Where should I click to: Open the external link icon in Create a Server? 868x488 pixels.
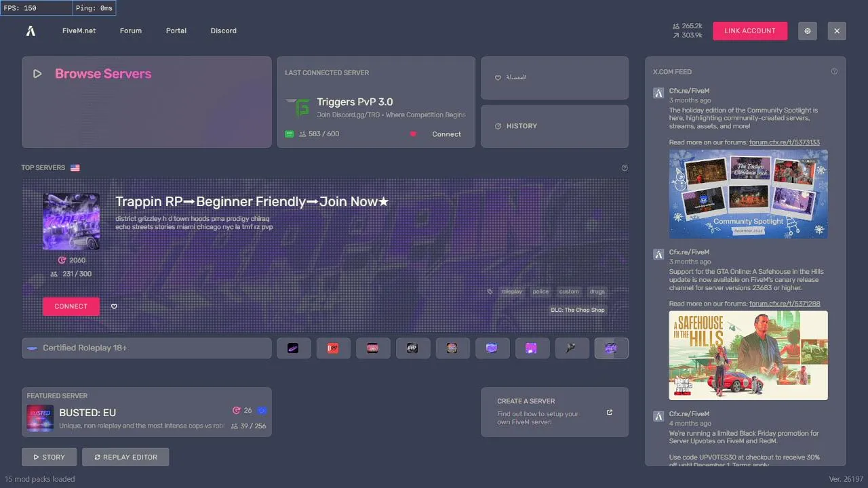(609, 412)
